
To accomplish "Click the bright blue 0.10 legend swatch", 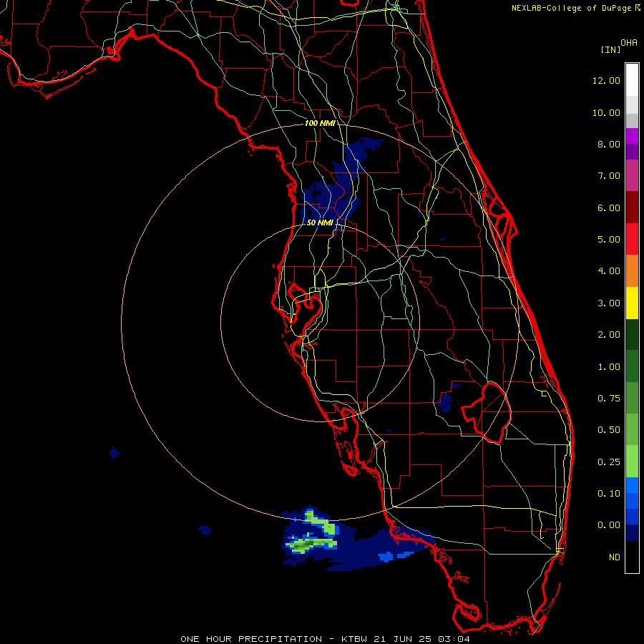I will click(x=632, y=485).
